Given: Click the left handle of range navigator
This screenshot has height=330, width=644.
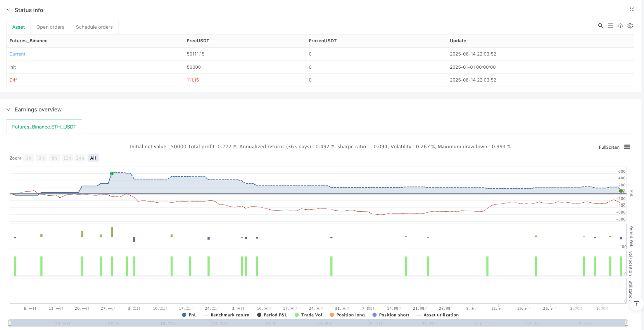Looking at the screenshot, I should point(10,323).
